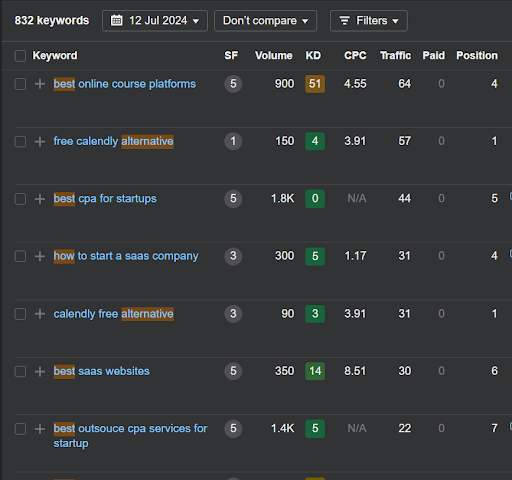
Task: Click plus icon beside how to start a saas company
Action: pos(40,256)
